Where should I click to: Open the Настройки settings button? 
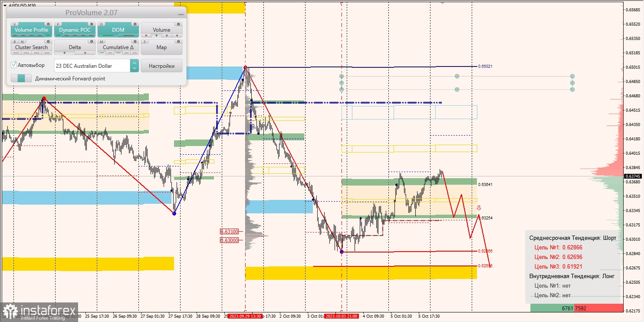click(161, 66)
